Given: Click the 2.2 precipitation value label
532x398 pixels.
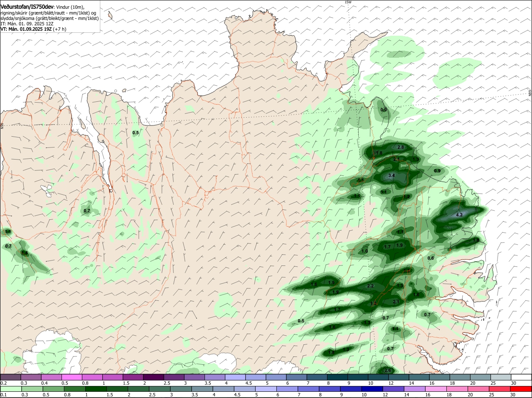Looking at the screenshot, I should click(x=371, y=286).
